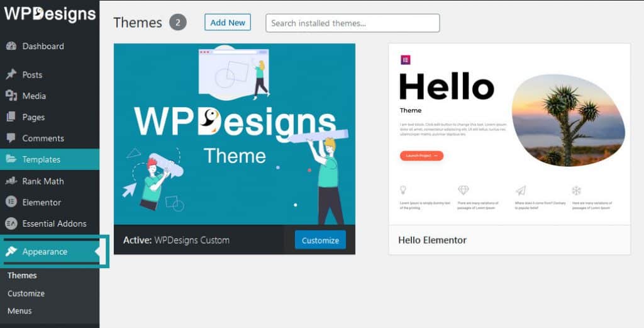Collapse the Appearance submenu arrow
This screenshot has height=328, width=644.
pyautogui.click(x=97, y=252)
